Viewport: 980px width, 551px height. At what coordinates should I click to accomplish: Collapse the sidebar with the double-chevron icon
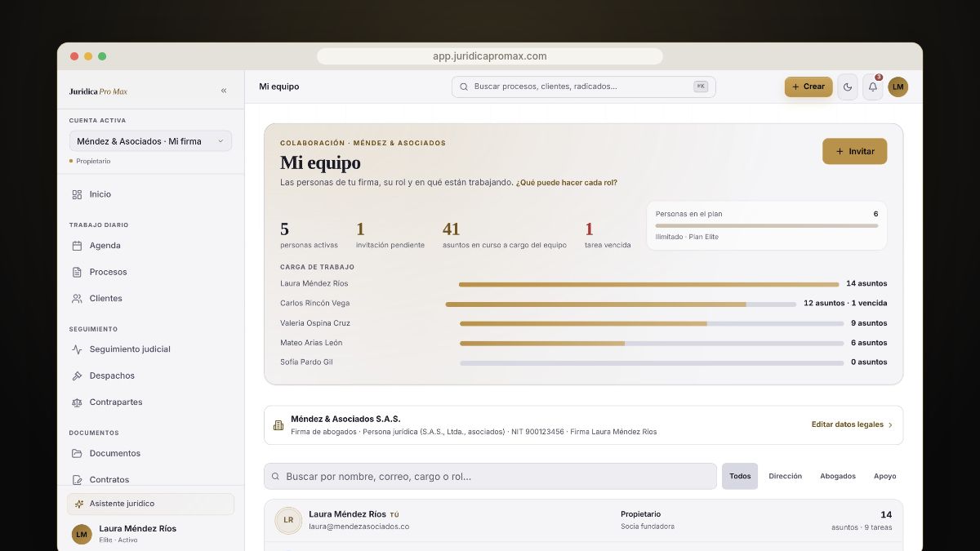[x=224, y=91]
